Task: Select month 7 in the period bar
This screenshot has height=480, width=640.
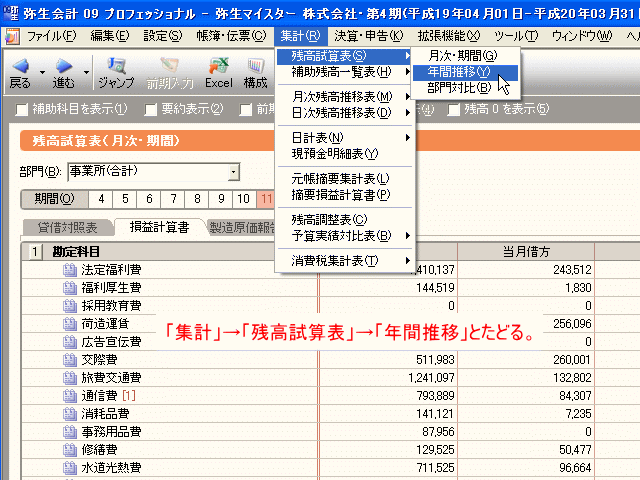Action: [173, 199]
